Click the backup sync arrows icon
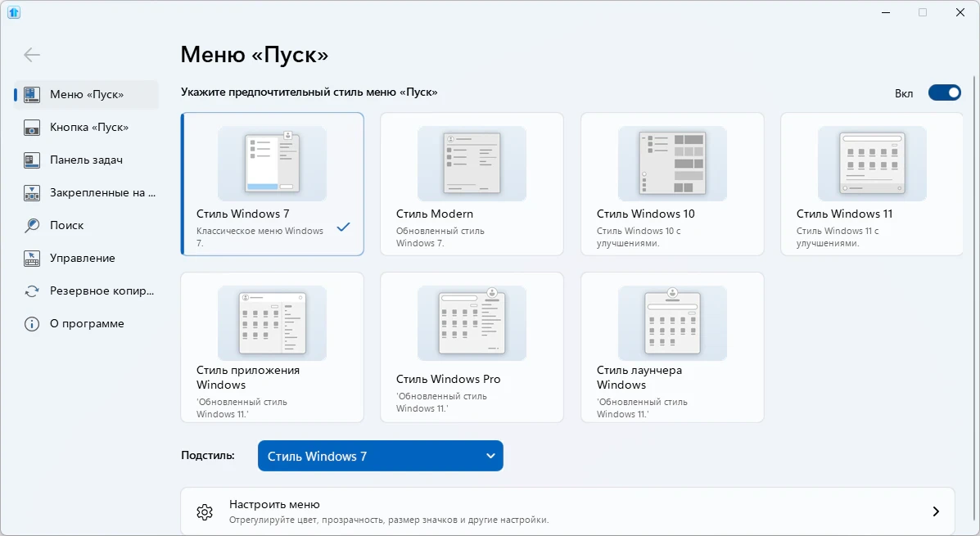 pyautogui.click(x=32, y=291)
